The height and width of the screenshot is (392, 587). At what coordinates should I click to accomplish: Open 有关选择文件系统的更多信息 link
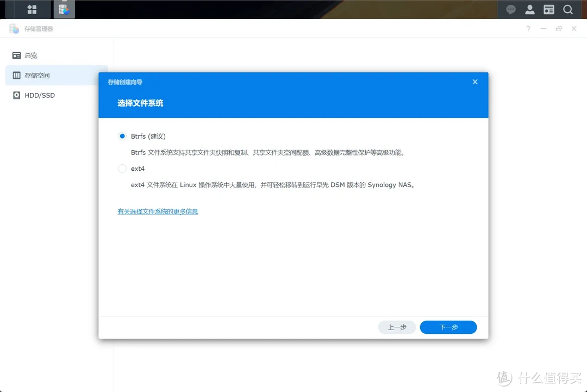(158, 211)
